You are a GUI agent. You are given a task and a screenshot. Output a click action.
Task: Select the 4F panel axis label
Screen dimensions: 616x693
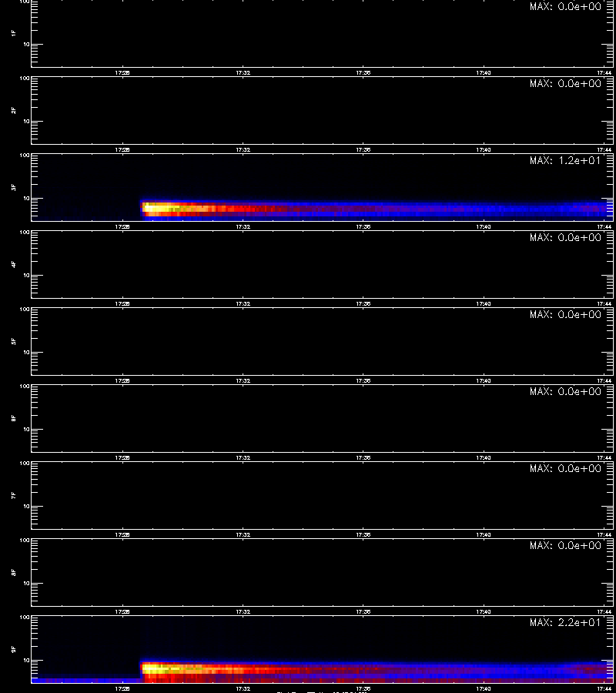(x=14, y=264)
